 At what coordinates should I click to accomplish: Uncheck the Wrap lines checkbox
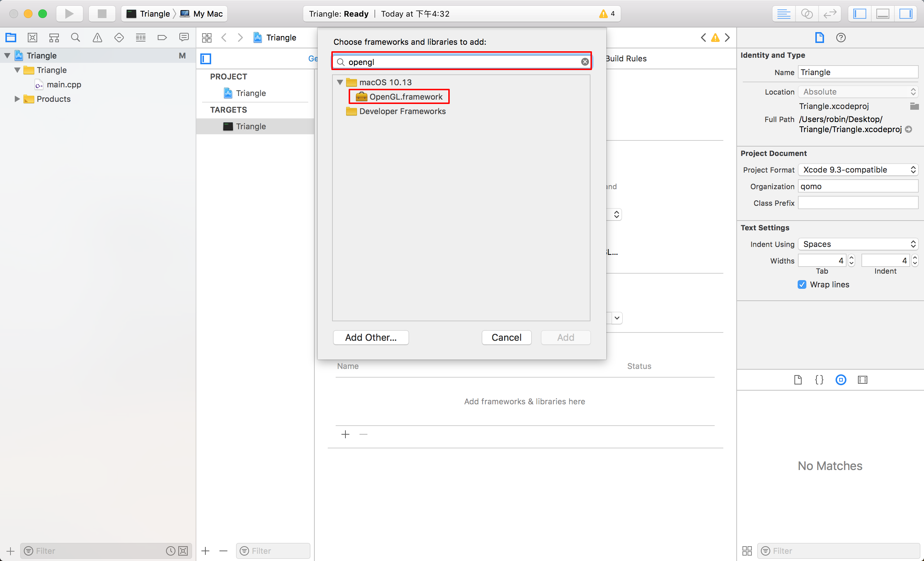[802, 284]
